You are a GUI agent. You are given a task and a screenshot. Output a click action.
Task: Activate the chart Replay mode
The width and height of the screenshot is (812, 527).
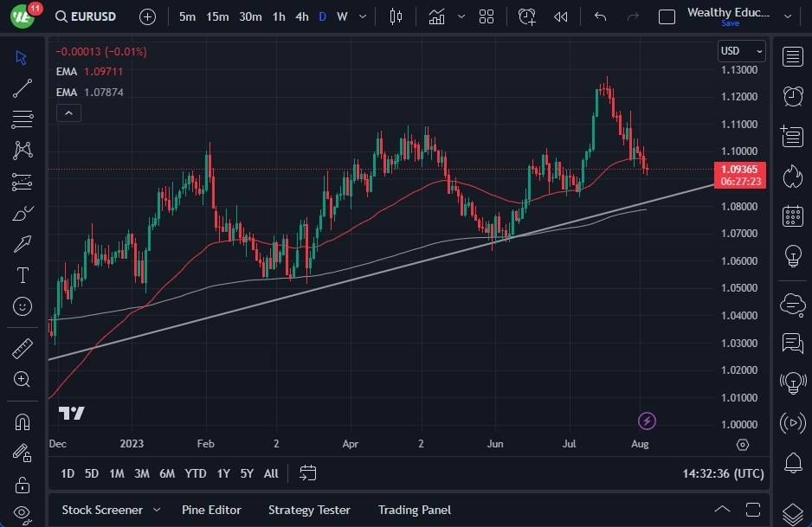[560, 16]
